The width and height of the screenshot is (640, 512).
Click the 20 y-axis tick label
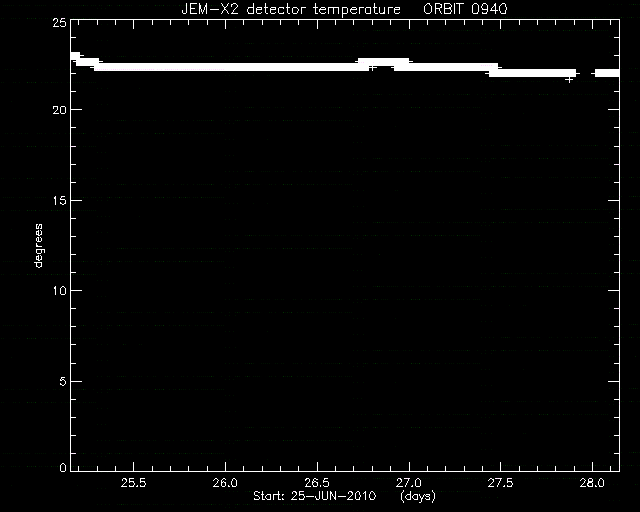pos(60,110)
